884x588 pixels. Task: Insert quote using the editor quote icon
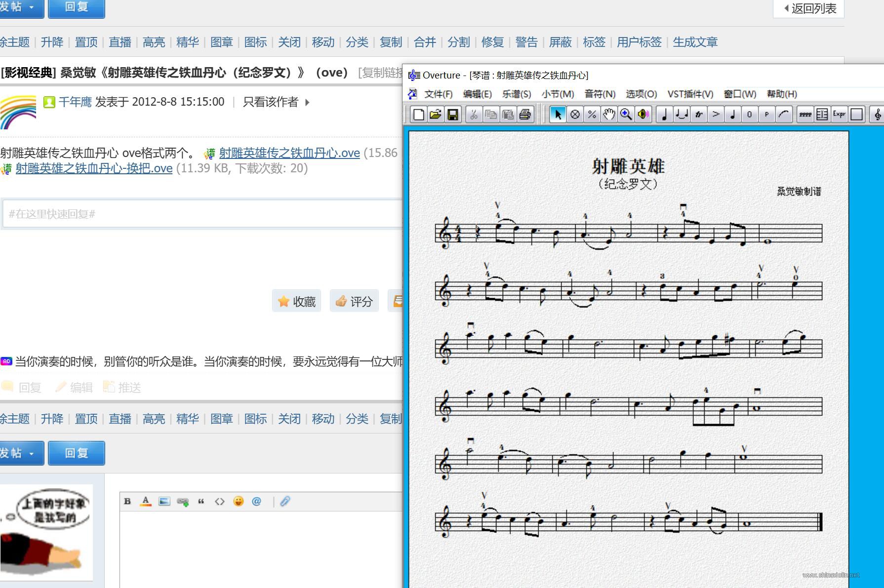pyautogui.click(x=201, y=501)
